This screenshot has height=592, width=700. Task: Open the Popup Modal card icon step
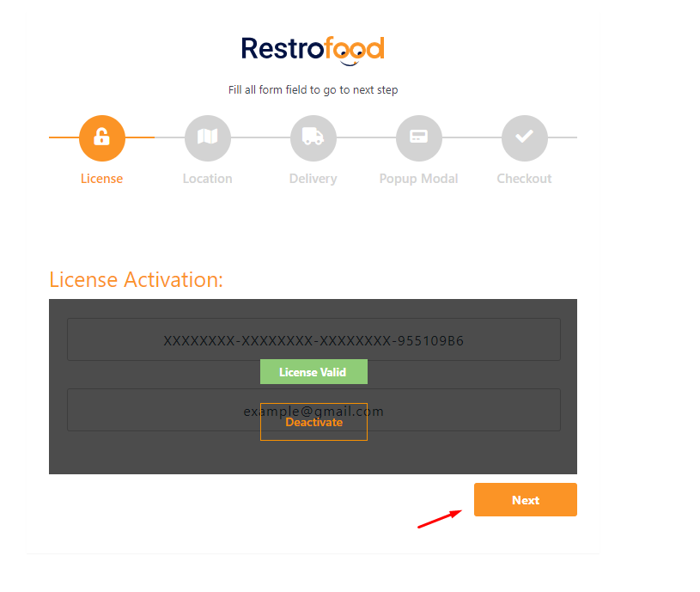pos(418,137)
